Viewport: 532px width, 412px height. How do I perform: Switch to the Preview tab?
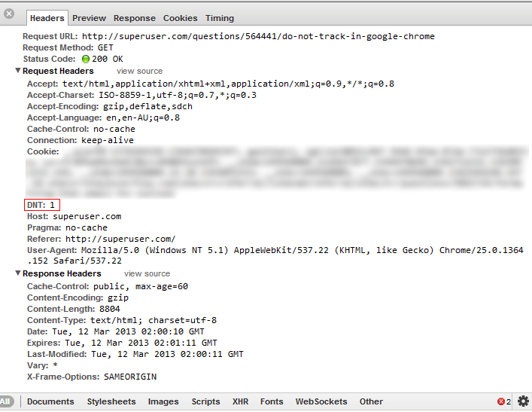pyautogui.click(x=89, y=18)
